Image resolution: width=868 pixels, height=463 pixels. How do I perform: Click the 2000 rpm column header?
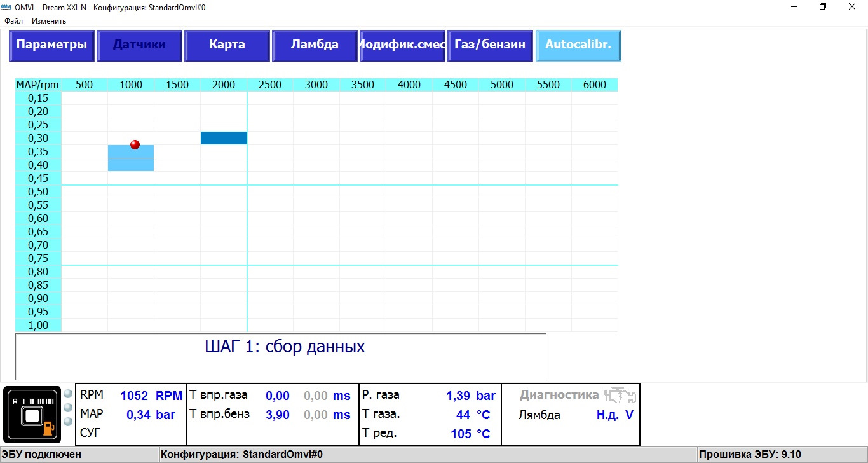click(x=224, y=85)
